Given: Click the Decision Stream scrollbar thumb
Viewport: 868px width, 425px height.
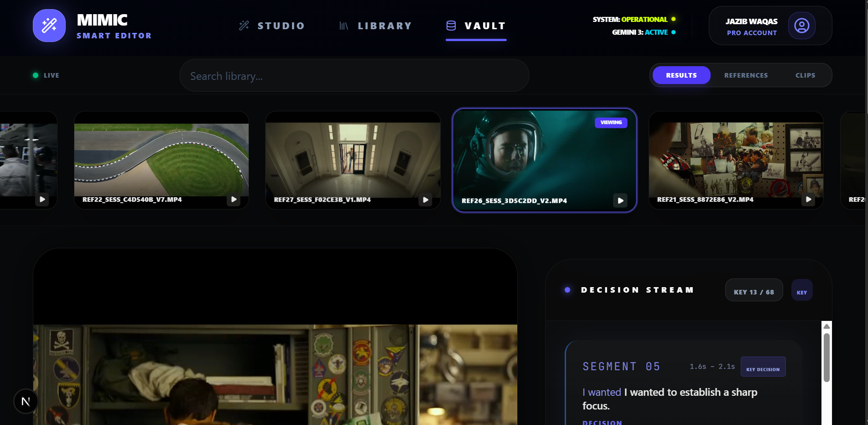Looking at the screenshot, I should [826, 357].
